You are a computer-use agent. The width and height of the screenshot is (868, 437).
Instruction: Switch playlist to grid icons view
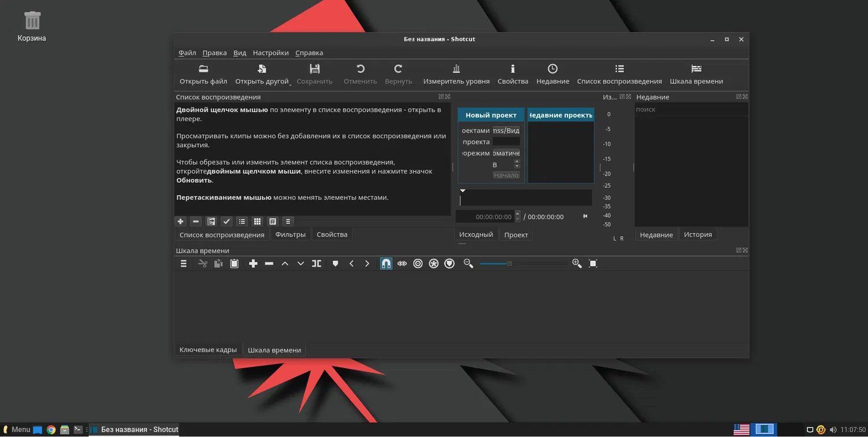258,221
